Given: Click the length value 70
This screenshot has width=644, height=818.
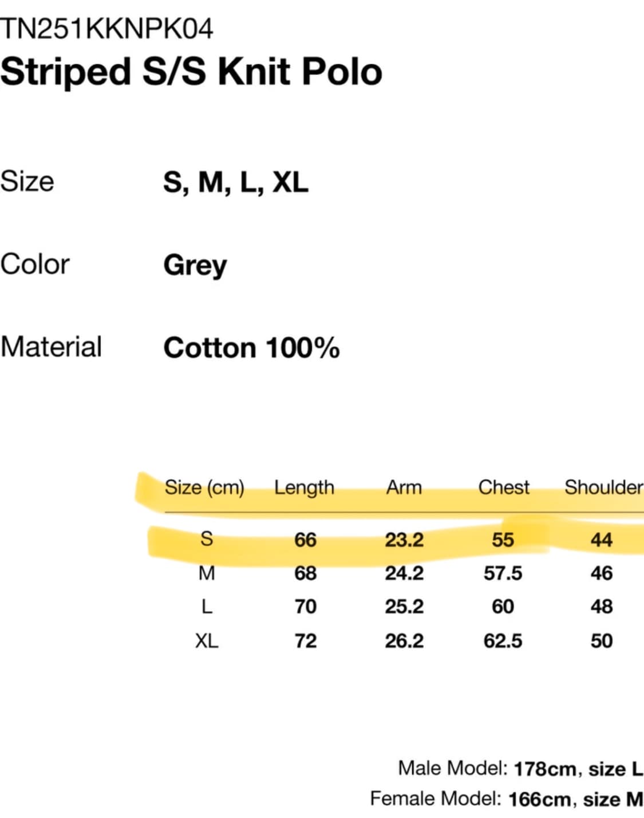Looking at the screenshot, I should coord(306,607).
